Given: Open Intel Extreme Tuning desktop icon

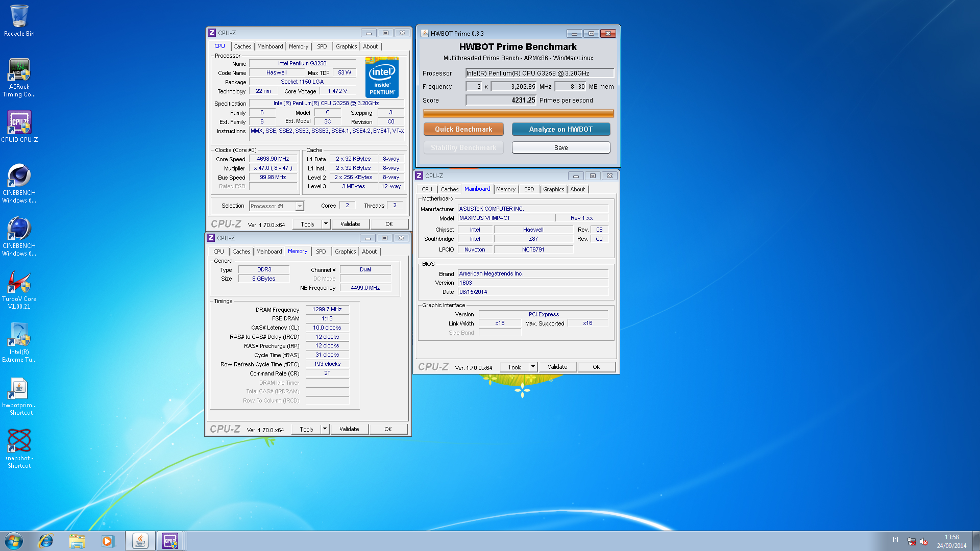Looking at the screenshot, I should [x=19, y=343].
